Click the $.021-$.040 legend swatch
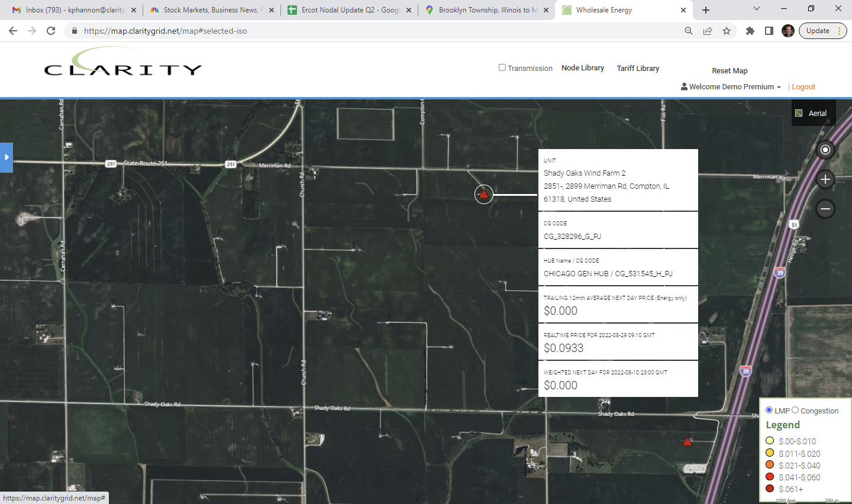This screenshot has width=852, height=504. tap(770, 465)
